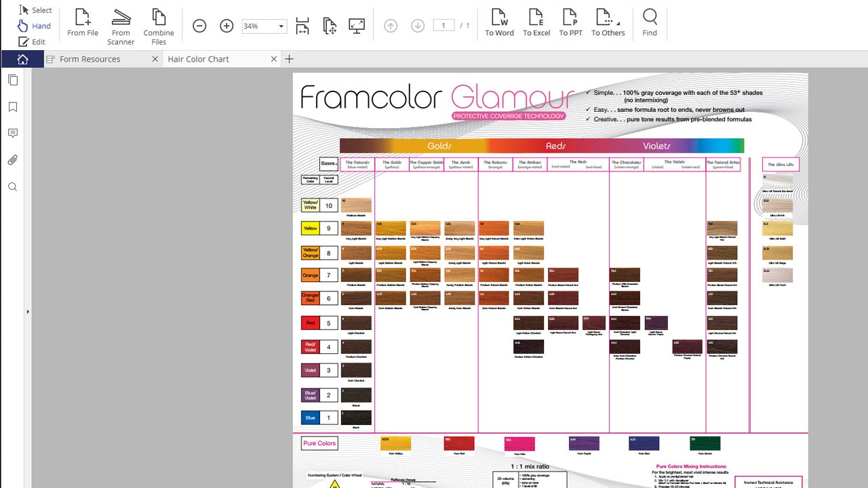Open the sidebar search panel
This screenshot has width=868, height=488.
(13, 187)
